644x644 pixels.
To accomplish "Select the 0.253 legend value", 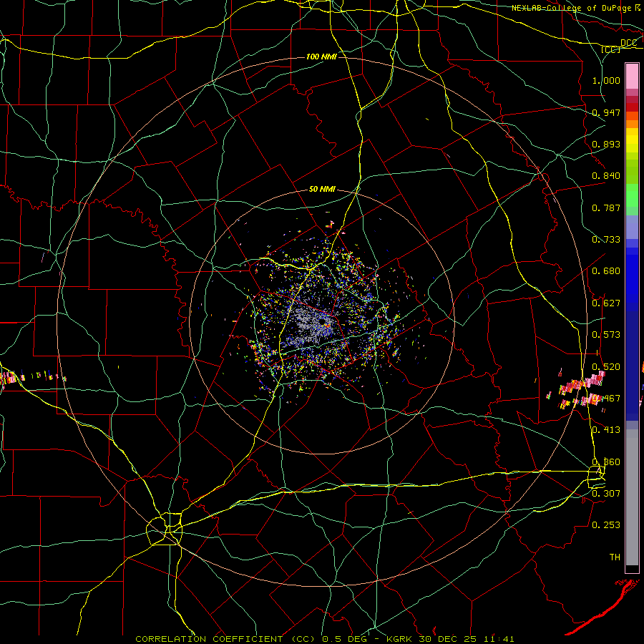I will 606,525.
